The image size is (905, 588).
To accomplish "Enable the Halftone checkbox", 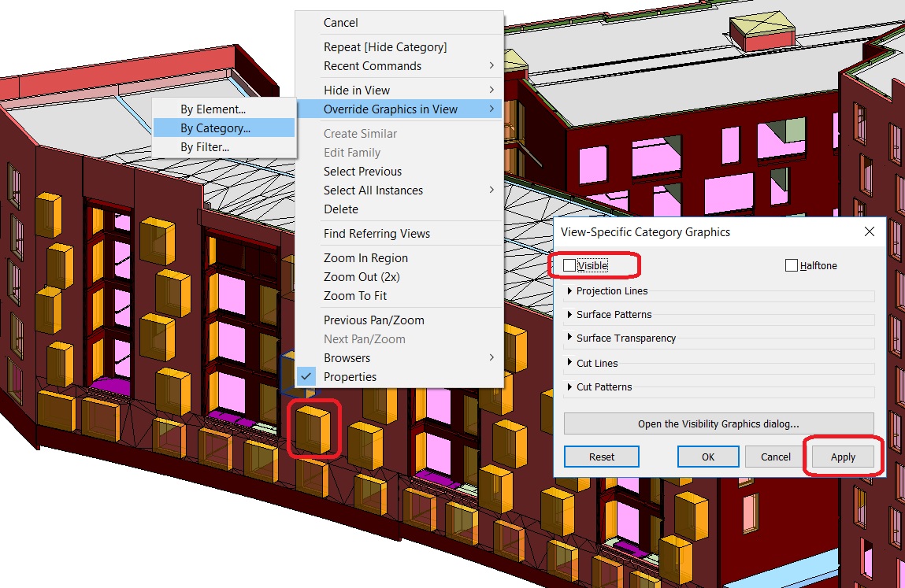I will point(792,265).
